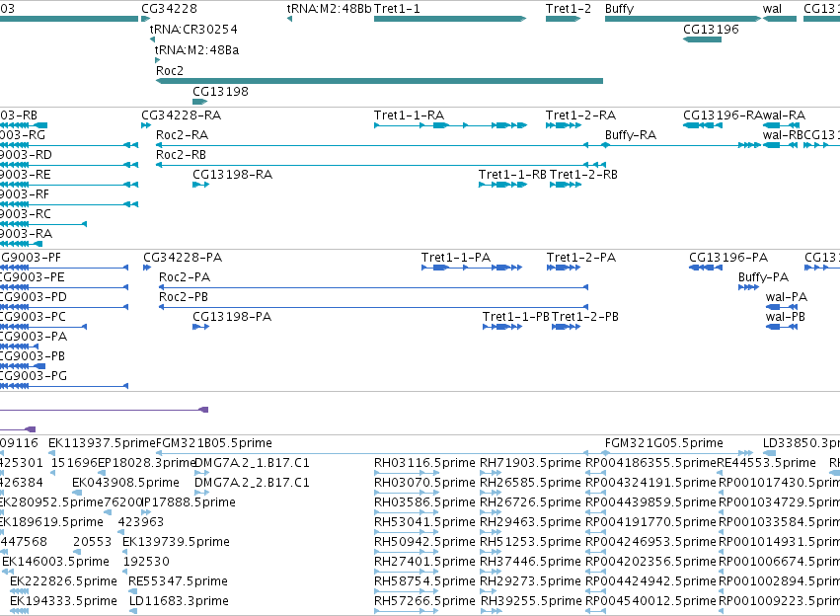Viewport: 840px width, 616px height.
Task: Click the long Roc2 gene bar
Action: pos(379,81)
